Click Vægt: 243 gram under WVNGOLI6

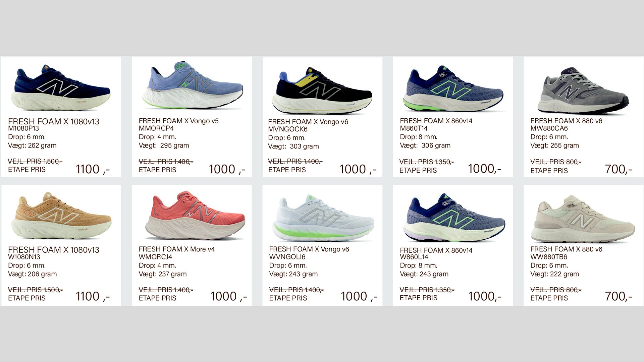coord(293,274)
